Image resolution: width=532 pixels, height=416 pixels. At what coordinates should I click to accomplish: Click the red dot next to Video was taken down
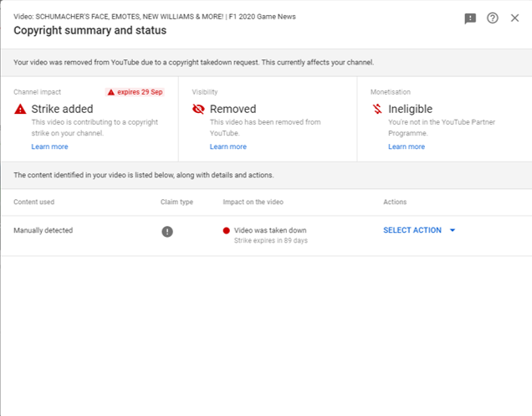click(x=227, y=230)
